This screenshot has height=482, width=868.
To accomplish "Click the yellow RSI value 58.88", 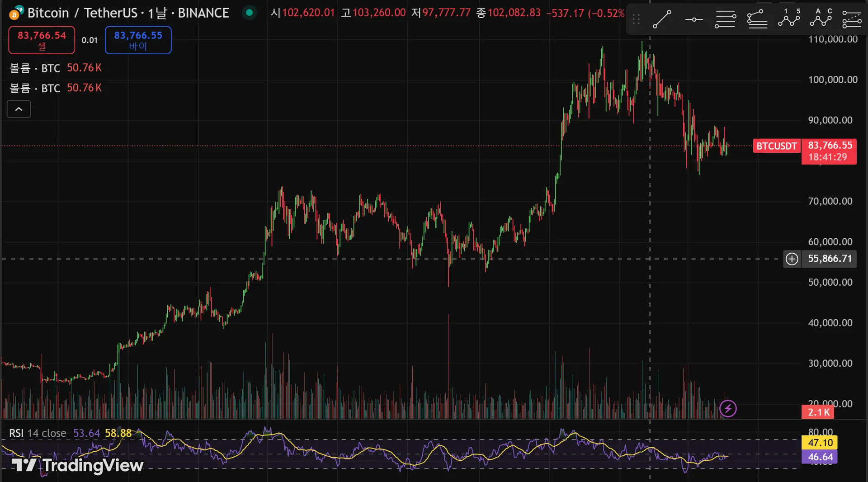I will pos(118,433).
